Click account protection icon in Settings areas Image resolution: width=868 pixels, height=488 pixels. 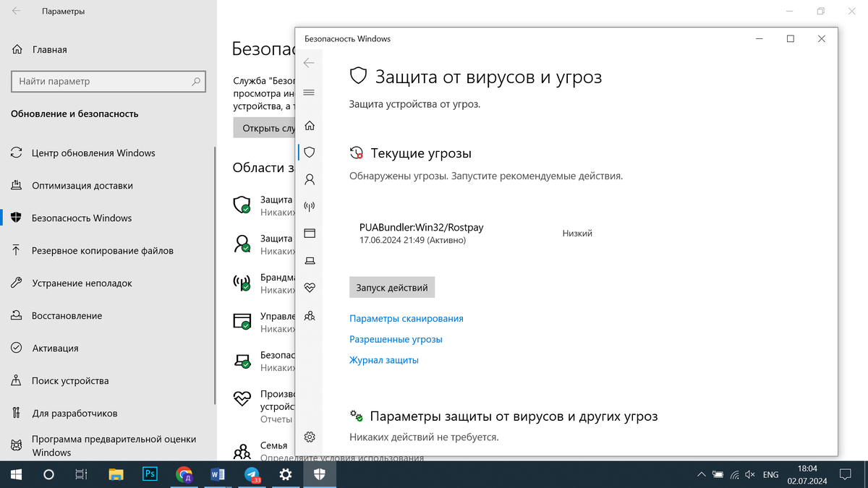242,244
